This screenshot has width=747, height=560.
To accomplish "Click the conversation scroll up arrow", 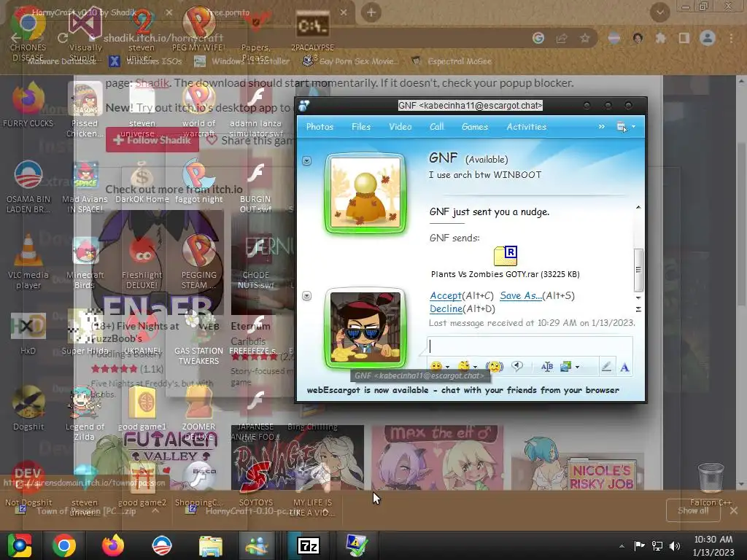I will (x=638, y=207).
